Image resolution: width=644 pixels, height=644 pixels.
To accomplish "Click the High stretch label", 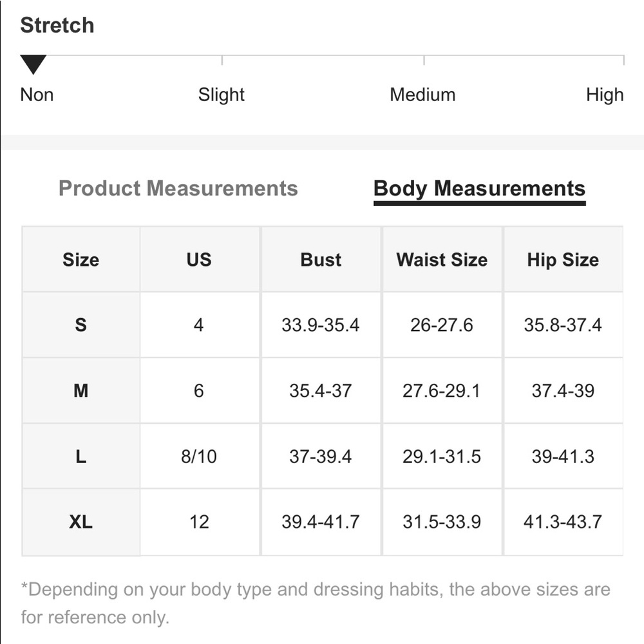I will [605, 95].
